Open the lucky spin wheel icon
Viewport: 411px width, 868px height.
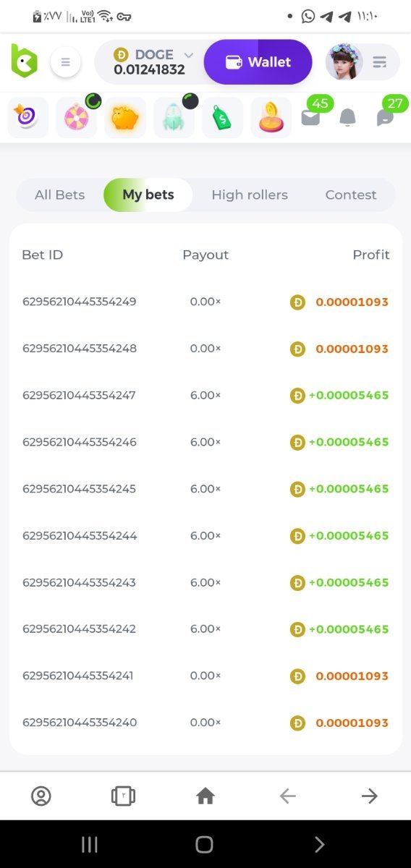(76, 117)
